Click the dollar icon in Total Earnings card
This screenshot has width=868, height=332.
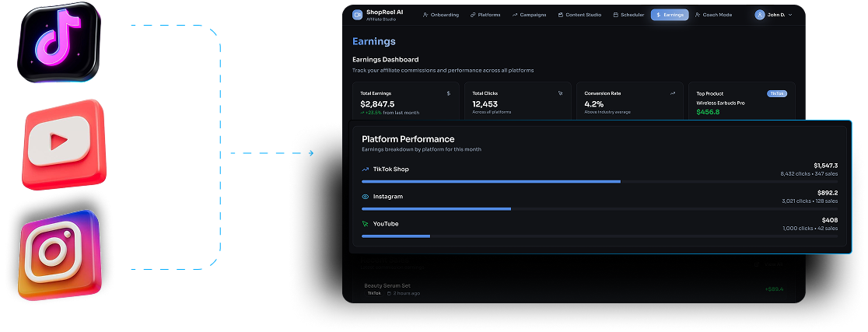point(448,93)
